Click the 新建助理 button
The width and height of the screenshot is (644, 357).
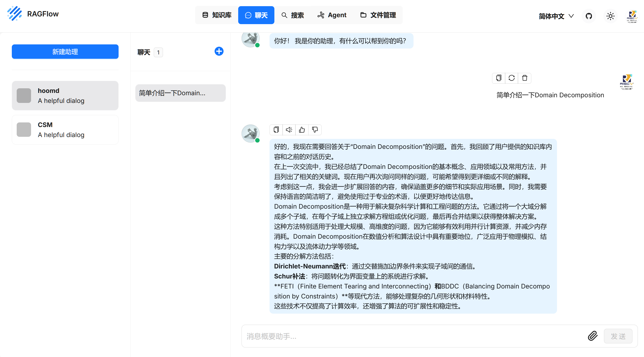pyautogui.click(x=65, y=52)
